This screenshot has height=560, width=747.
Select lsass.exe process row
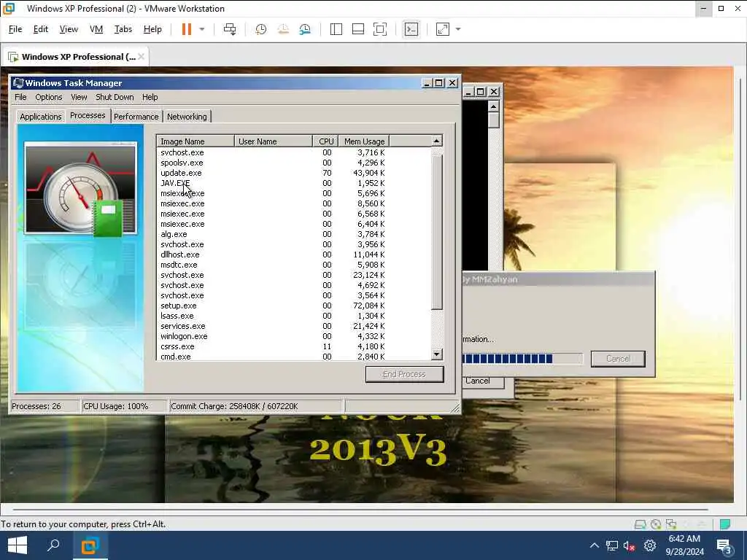click(293, 316)
